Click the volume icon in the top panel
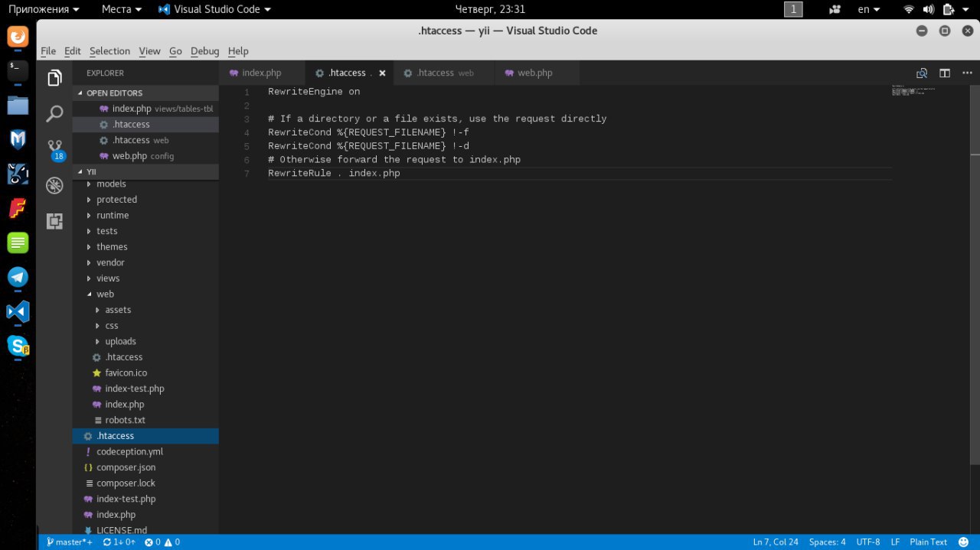Viewport: 980px width, 550px height. [929, 9]
